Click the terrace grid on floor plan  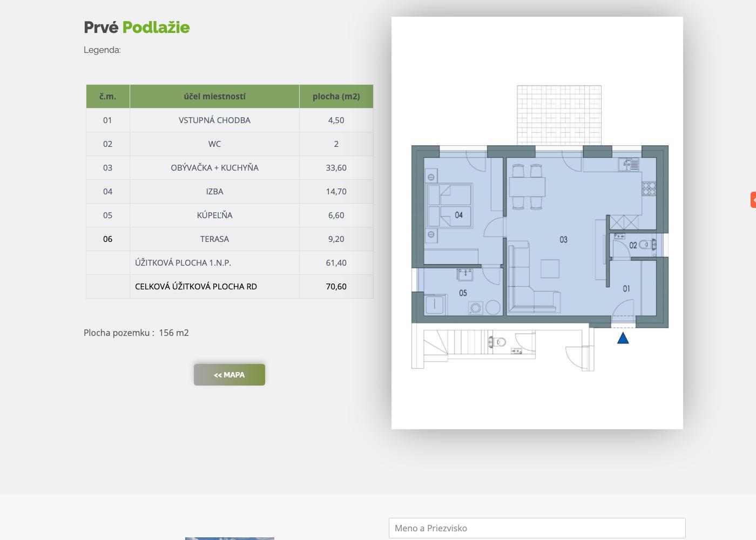[x=559, y=115]
